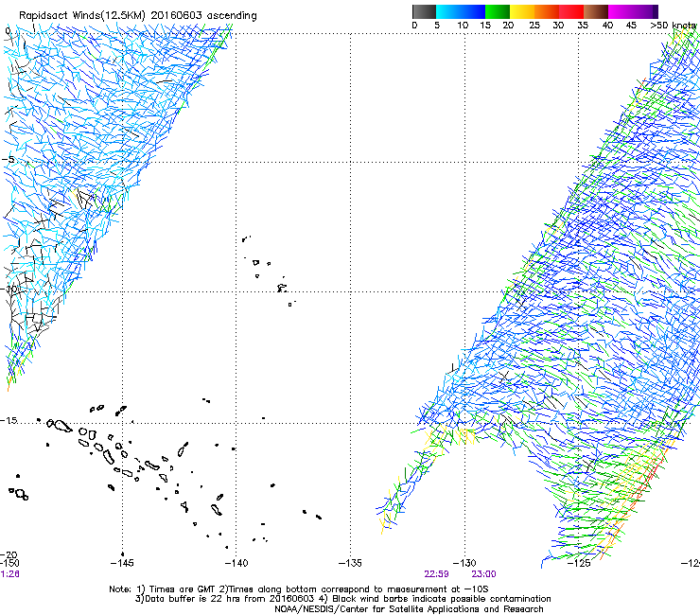The height and width of the screenshot is (615, 700).
Task: Pick the brown 35-40 knots legend swatch
Action: pos(596,11)
